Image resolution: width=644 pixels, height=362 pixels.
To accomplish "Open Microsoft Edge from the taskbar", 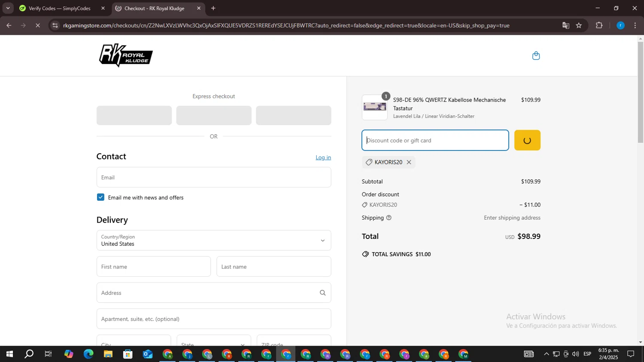I will pyautogui.click(x=88, y=354).
